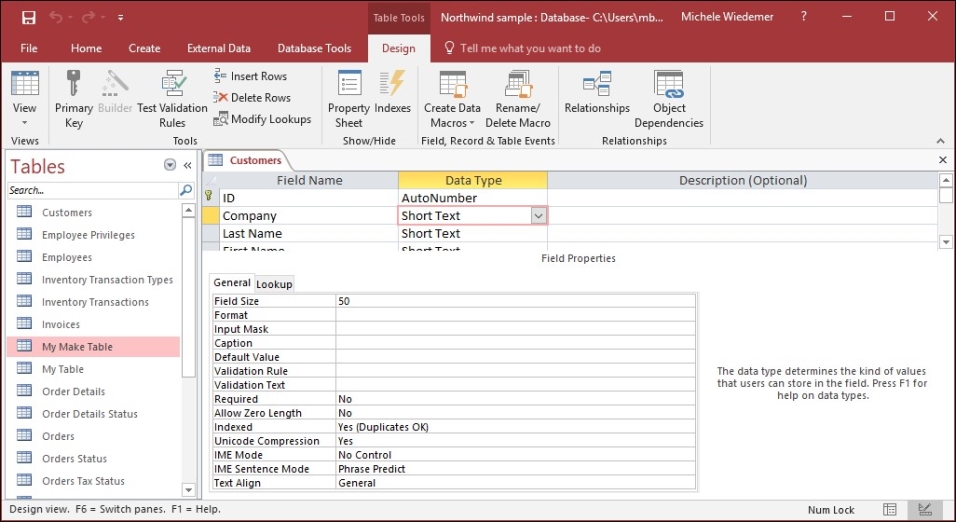The image size is (956, 522).
Task: Click the Input Mask property field
Action: click(x=515, y=329)
